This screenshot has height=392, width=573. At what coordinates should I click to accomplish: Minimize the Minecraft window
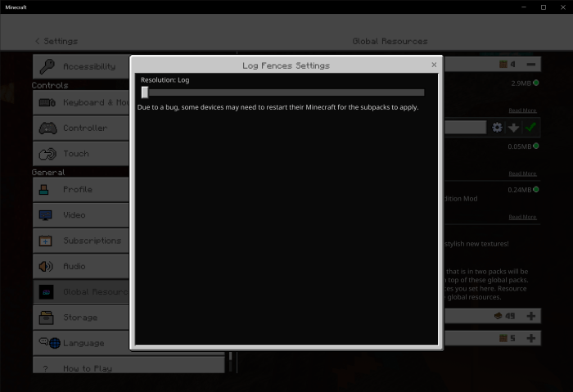(524, 7)
